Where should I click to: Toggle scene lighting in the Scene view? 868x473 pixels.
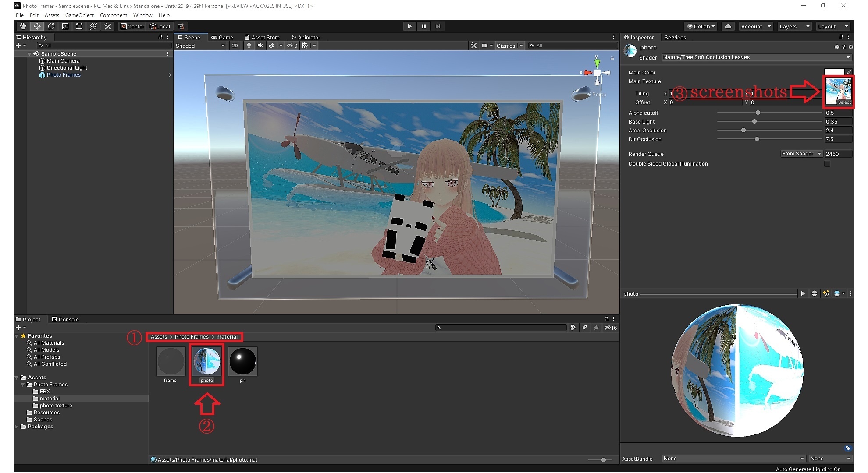pos(249,46)
